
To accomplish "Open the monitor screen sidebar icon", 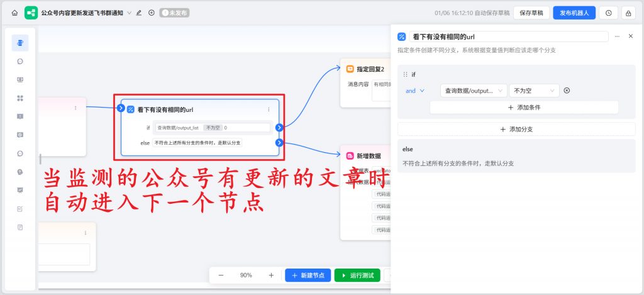I will coord(20,80).
